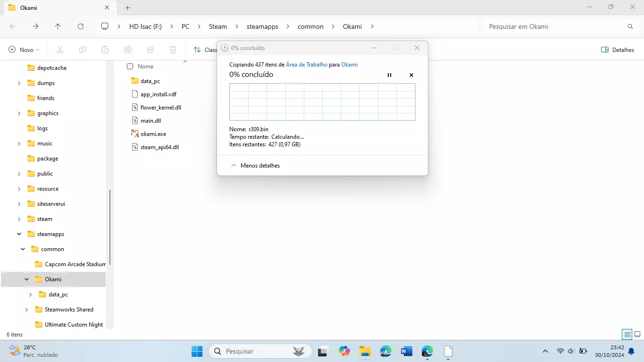644x362 pixels.
Task: Open the Área de Trabalho source link
Action: click(306, 65)
